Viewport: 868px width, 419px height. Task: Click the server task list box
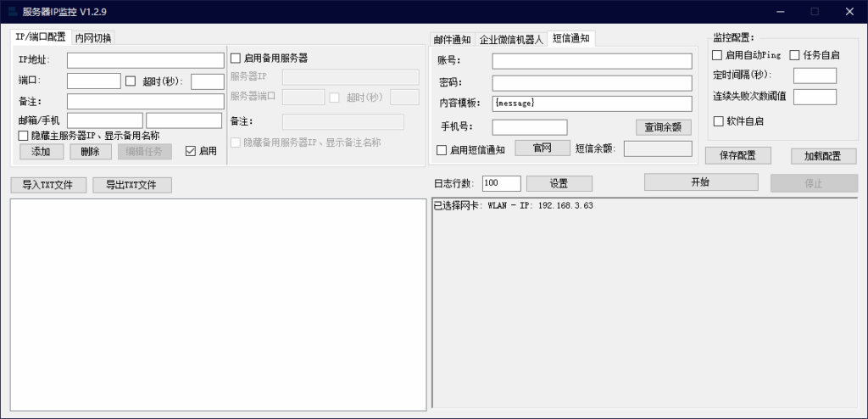(x=218, y=304)
